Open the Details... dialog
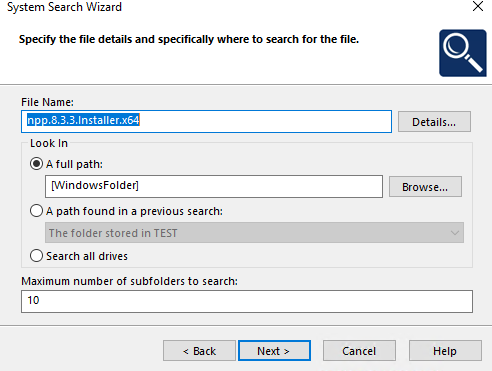 (x=434, y=122)
